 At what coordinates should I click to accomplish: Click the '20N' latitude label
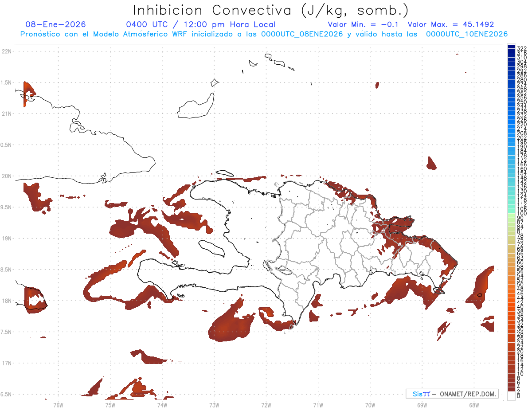pyautogui.click(x=7, y=176)
